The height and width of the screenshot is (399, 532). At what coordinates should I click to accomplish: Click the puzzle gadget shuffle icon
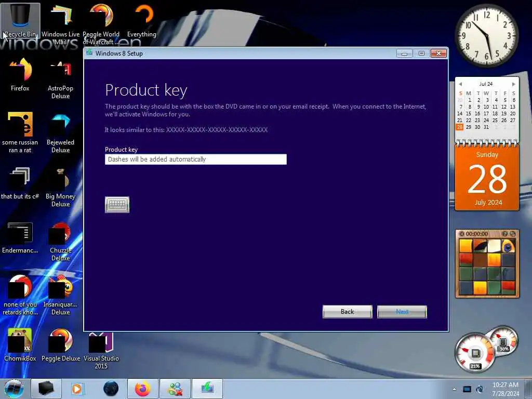point(512,234)
